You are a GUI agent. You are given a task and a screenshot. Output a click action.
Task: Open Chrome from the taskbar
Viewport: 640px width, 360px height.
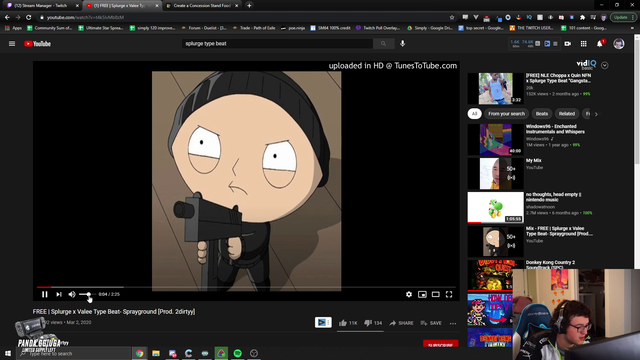140,353
